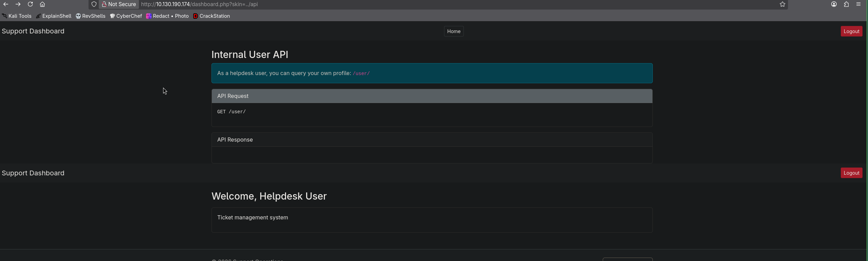Open the CrackStation bookmark
Image resolution: width=868 pixels, height=261 pixels.
click(211, 16)
